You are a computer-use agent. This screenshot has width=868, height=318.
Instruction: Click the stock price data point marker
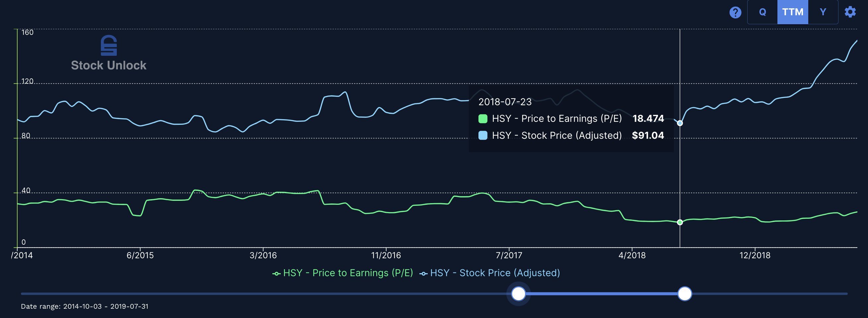[680, 123]
